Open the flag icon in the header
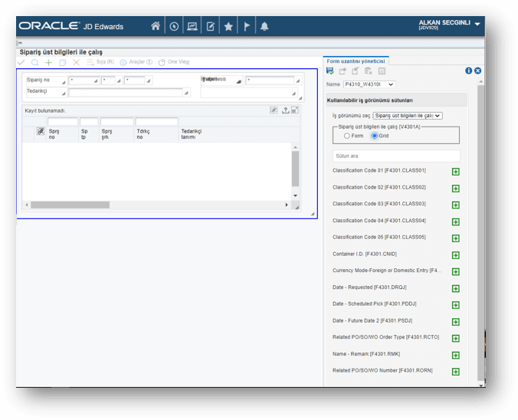518x420 pixels. click(x=247, y=26)
